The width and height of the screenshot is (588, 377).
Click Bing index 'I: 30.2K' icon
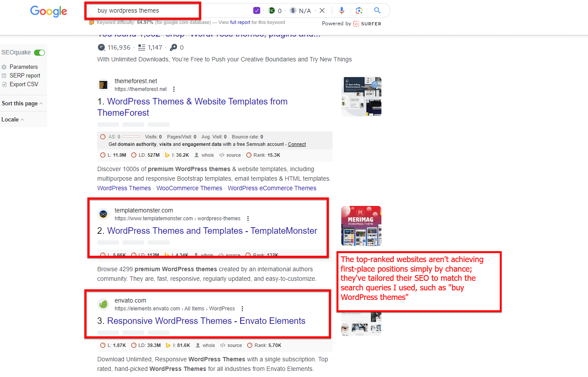click(x=167, y=155)
